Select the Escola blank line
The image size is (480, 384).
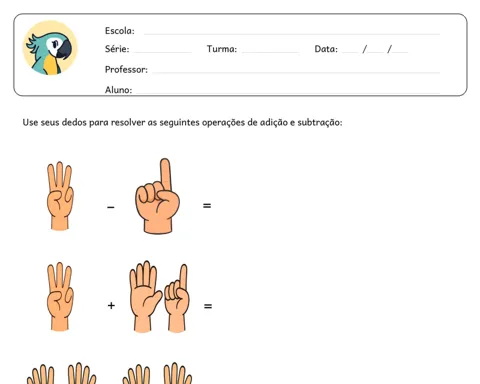[x=292, y=33]
